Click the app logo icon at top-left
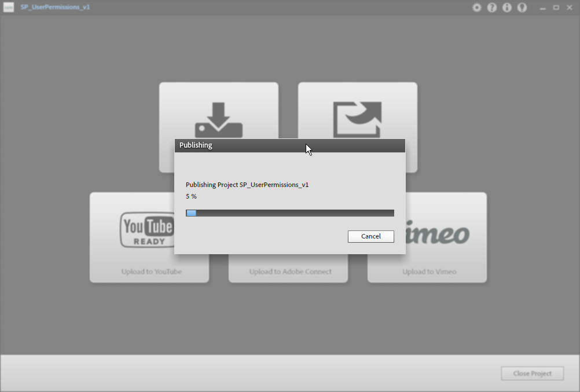The image size is (580, 392). [9, 7]
